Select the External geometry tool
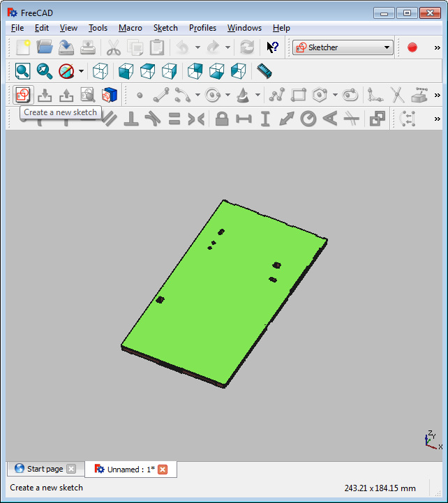Viewport: 448px width, 503px height. pyautogui.click(x=419, y=95)
